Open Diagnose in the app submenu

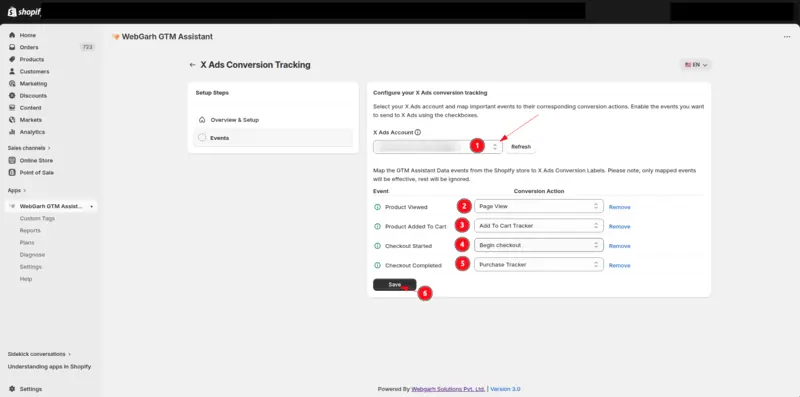[32, 255]
